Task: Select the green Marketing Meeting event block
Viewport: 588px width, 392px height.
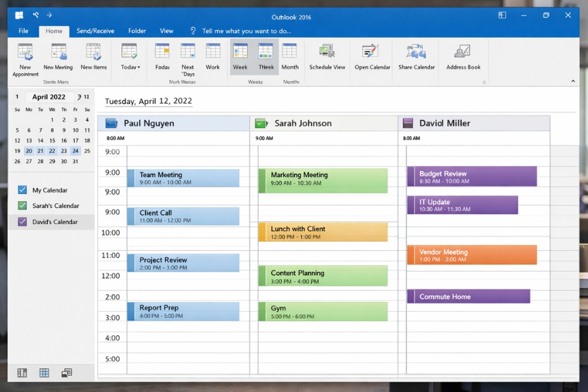Action: pyautogui.click(x=323, y=180)
